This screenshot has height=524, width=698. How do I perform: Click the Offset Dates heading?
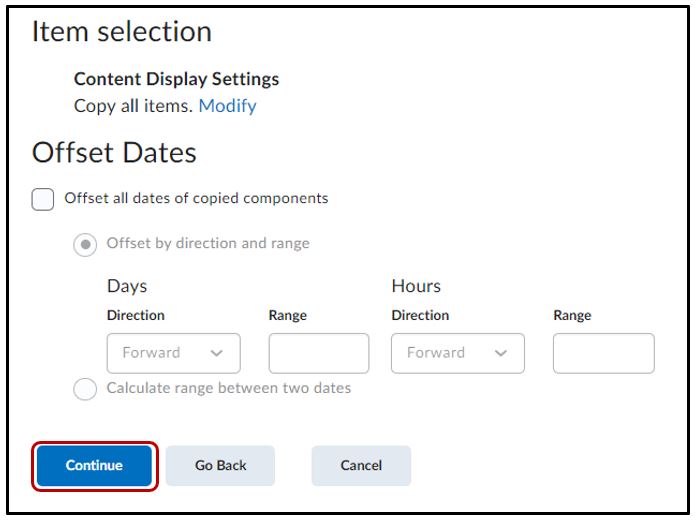pos(114,152)
